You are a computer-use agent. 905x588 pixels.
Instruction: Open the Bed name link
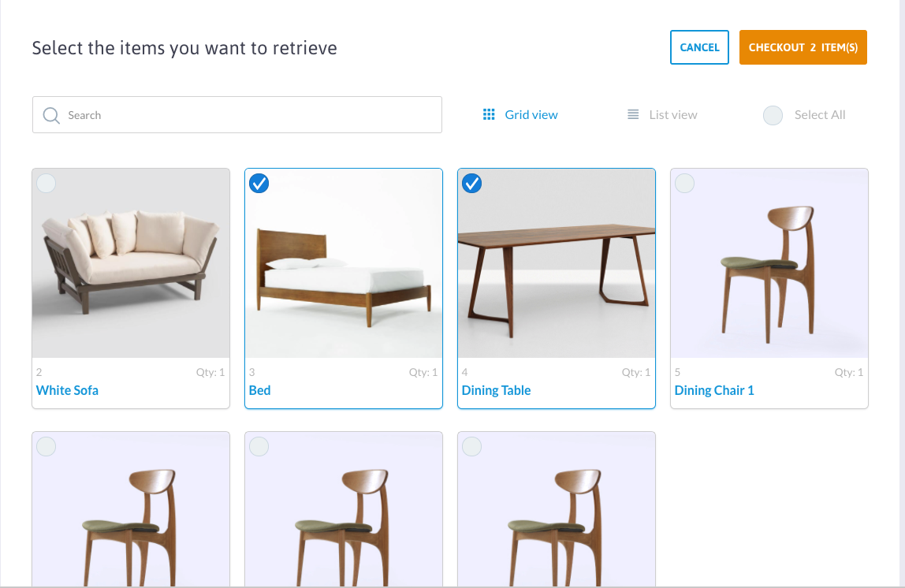click(x=259, y=390)
